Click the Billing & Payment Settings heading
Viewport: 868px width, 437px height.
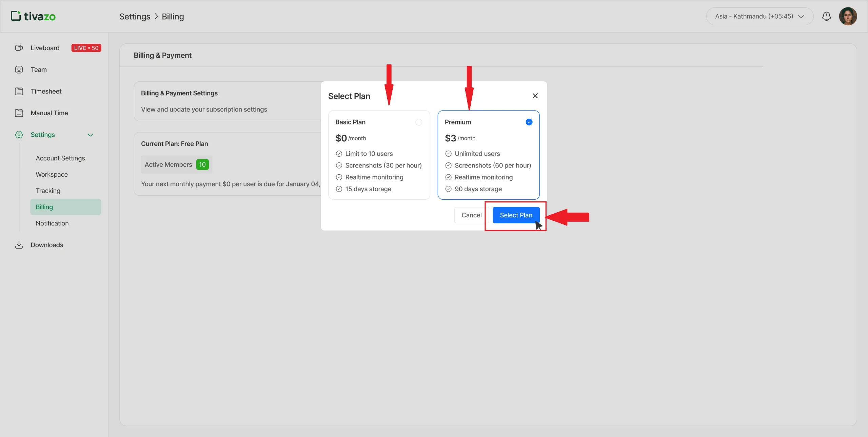[x=179, y=93]
